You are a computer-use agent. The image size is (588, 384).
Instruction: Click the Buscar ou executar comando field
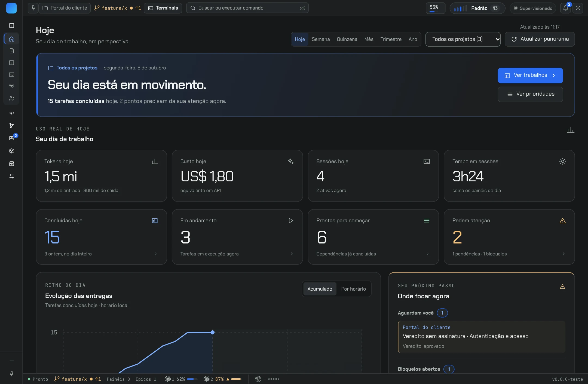pos(247,8)
